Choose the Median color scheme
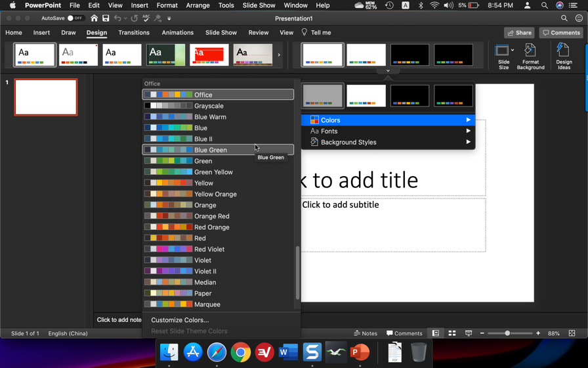This screenshot has height=368, width=588. (x=218, y=283)
